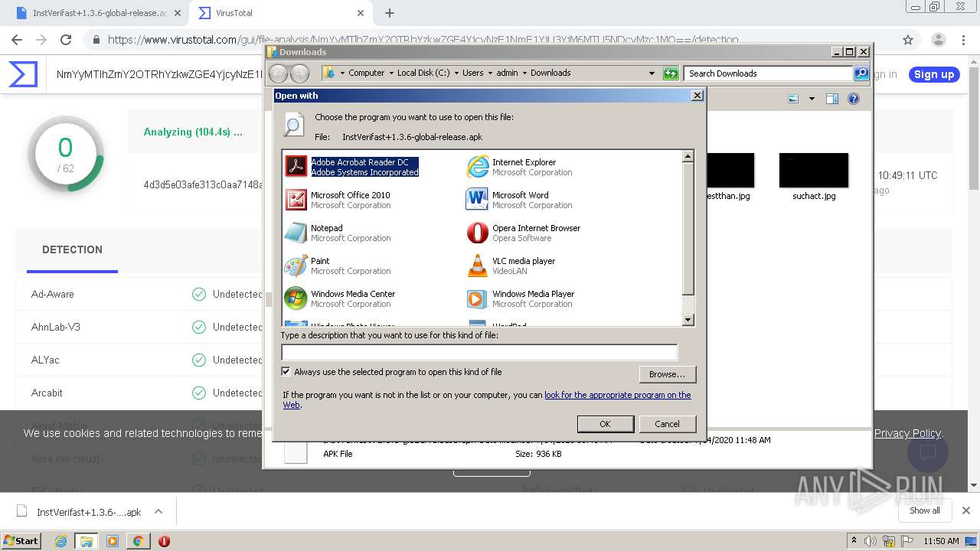980x551 pixels.
Task: Click the taskbar clock showing 11:50 AM
Action: tap(941, 541)
